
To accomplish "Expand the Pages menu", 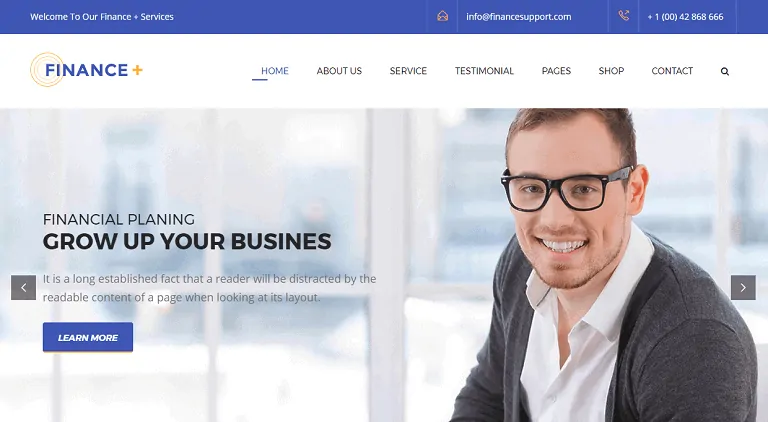I will 556,71.
